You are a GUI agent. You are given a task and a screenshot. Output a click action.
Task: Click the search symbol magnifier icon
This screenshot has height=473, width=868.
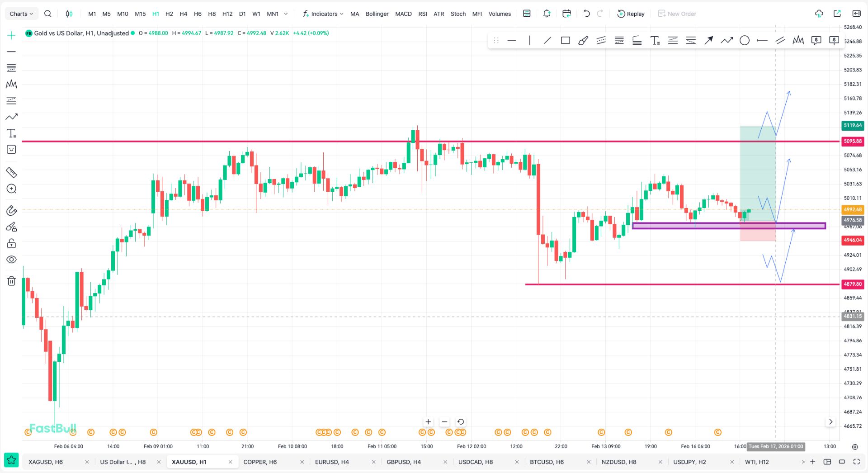(47, 14)
